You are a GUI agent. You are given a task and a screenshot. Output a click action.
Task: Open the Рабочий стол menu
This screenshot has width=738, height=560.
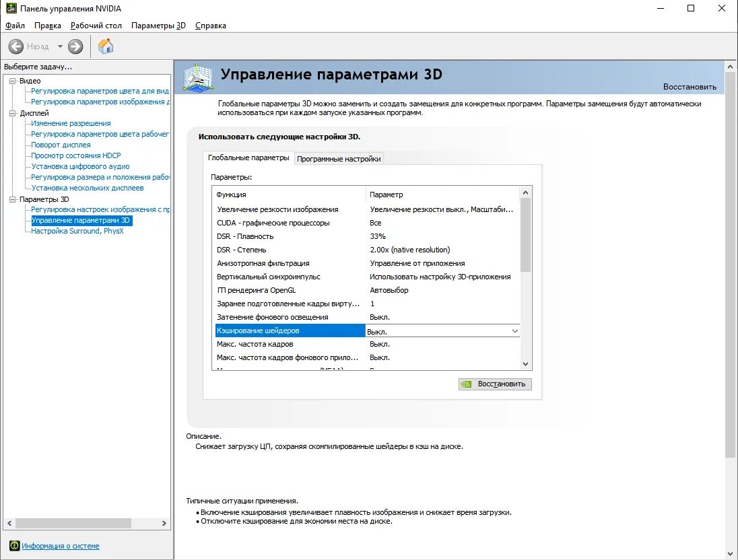click(x=96, y=26)
